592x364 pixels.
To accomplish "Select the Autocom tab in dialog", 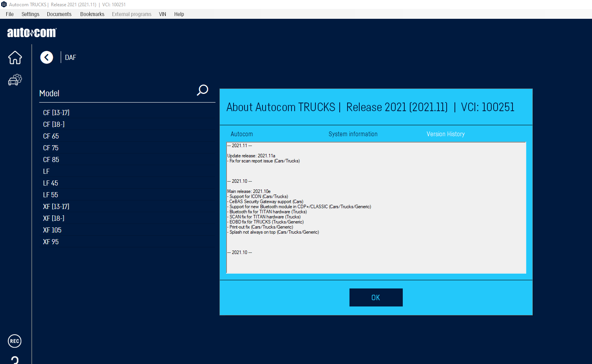I will (x=242, y=134).
